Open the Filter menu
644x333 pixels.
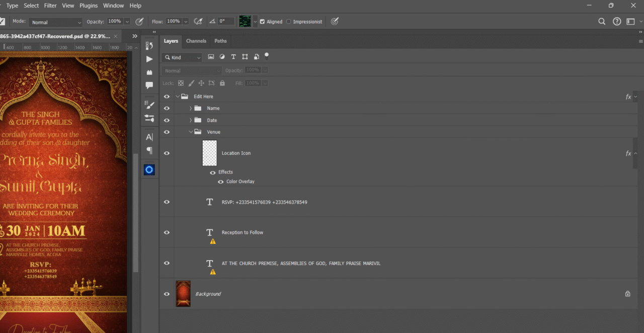[x=50, y=6]
